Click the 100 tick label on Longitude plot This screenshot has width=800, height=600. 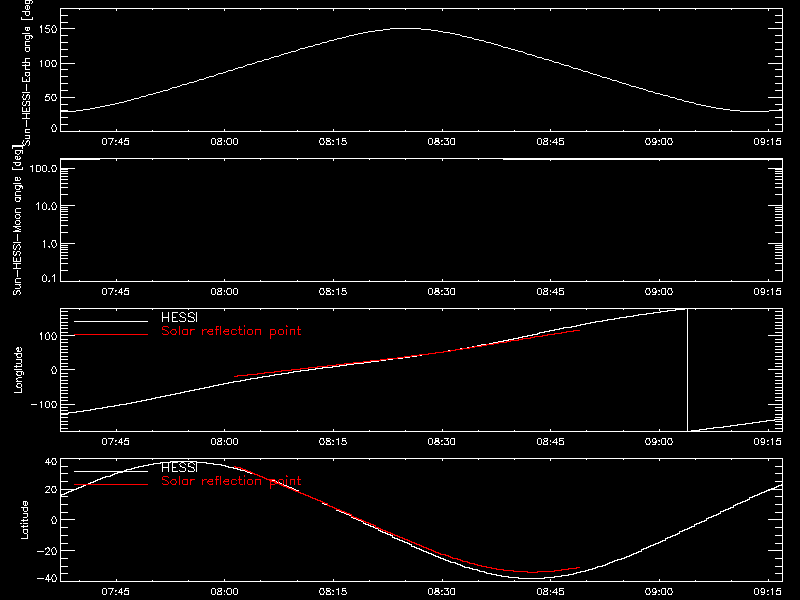[x=47, y=336]
